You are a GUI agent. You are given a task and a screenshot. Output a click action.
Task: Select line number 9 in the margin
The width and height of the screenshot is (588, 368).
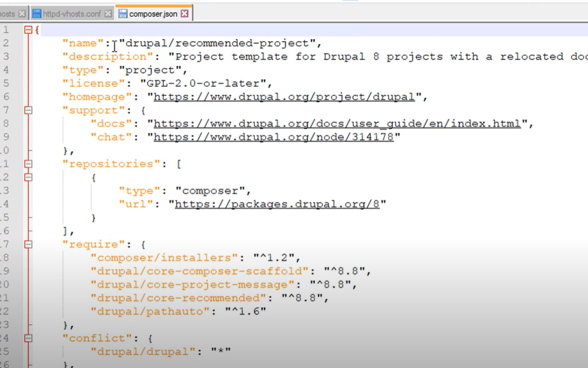pyautogui.click(x=6, y=137)
